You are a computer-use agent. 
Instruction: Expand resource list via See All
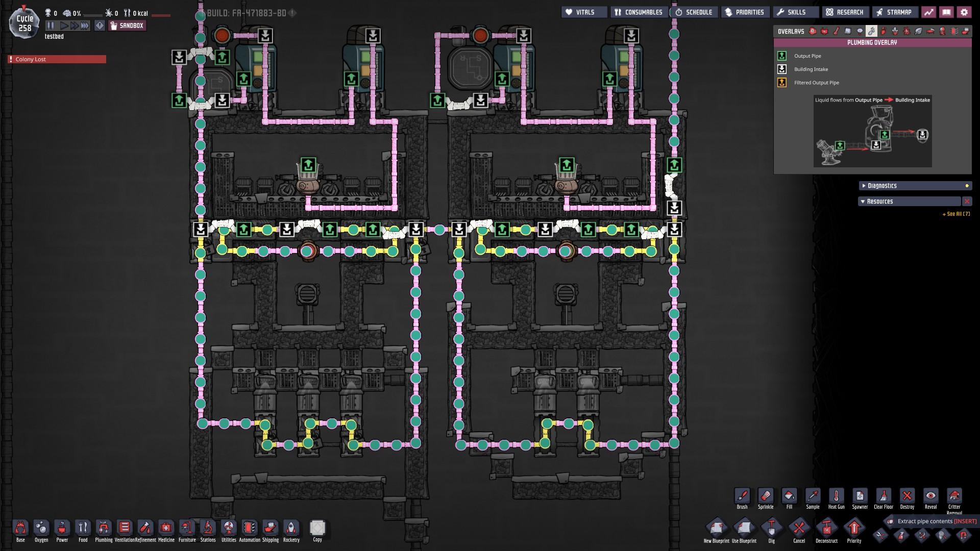coord(955,214)
